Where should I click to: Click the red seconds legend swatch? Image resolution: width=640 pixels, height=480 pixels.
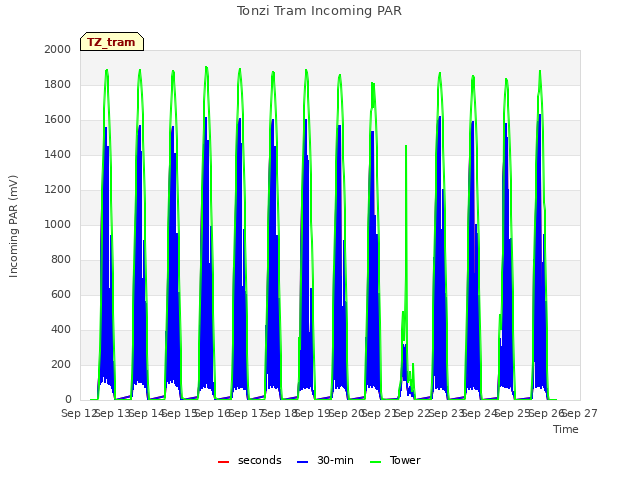click(223, 462)
